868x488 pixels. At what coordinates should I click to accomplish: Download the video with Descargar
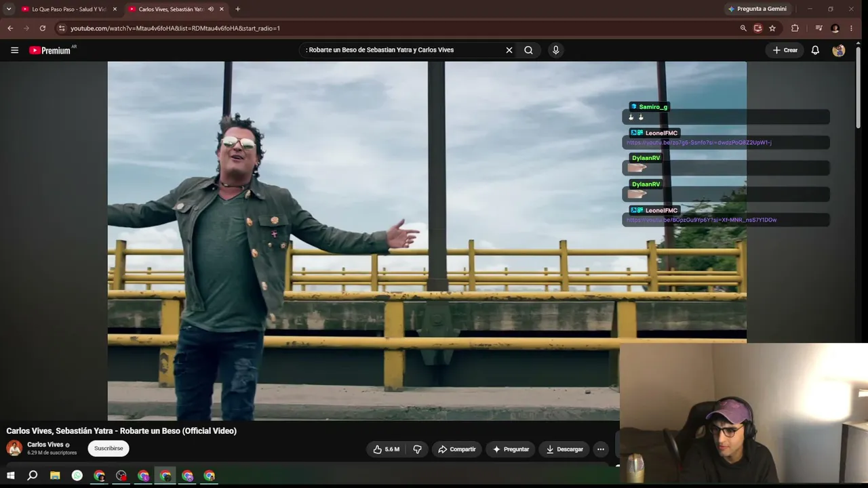[x=564, y=449]
